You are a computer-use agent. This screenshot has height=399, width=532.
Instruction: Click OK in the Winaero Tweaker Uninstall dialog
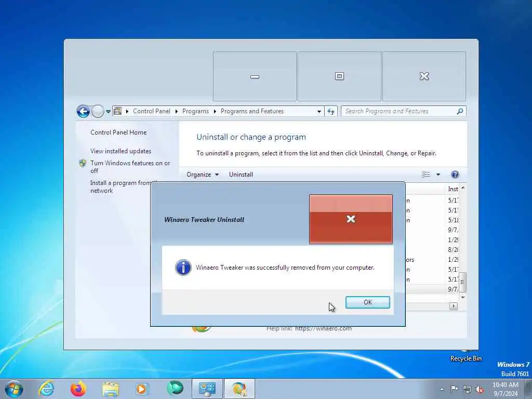[x=367, y=302]
